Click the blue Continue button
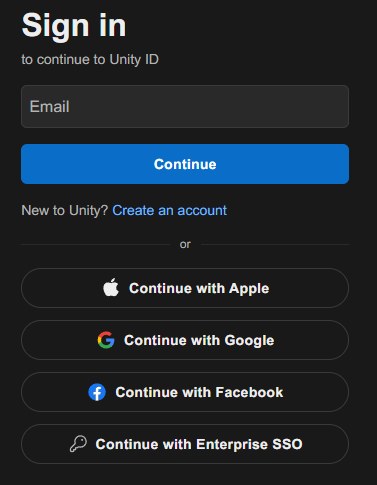377x485 pixels. coord(185,164)
